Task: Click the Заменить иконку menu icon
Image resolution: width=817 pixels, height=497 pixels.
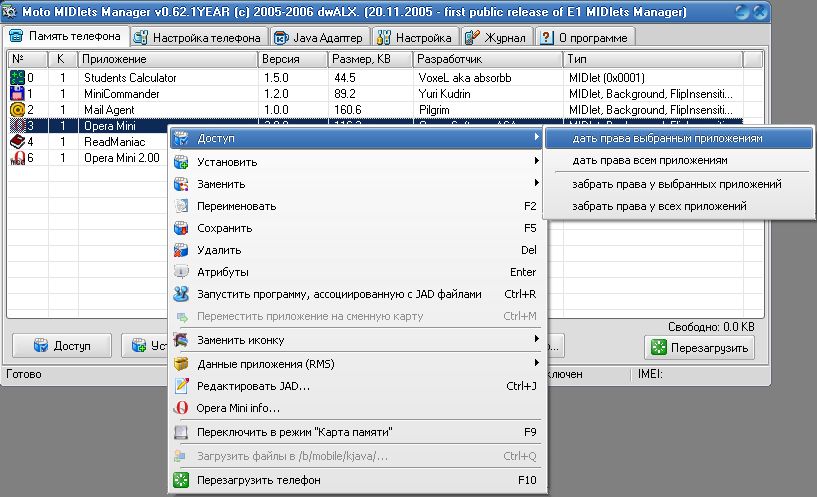Action: [x=181, y=340]
